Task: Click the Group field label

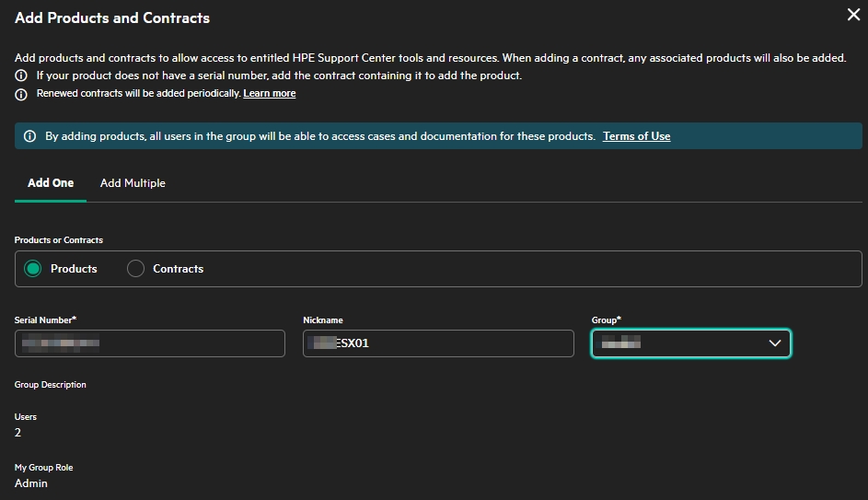Action: pyautogui.click(x=606, y=320)
